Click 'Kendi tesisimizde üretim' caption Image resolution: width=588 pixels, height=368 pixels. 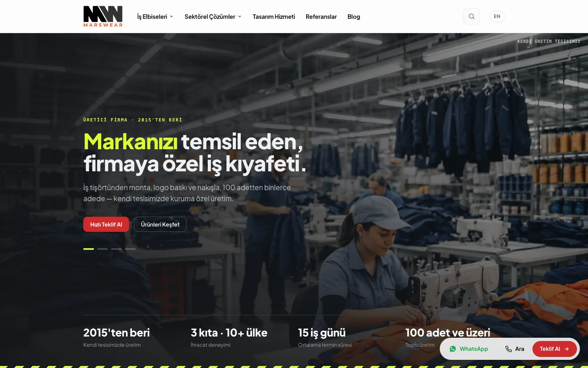pyautogui.click(x=112, y=345)
